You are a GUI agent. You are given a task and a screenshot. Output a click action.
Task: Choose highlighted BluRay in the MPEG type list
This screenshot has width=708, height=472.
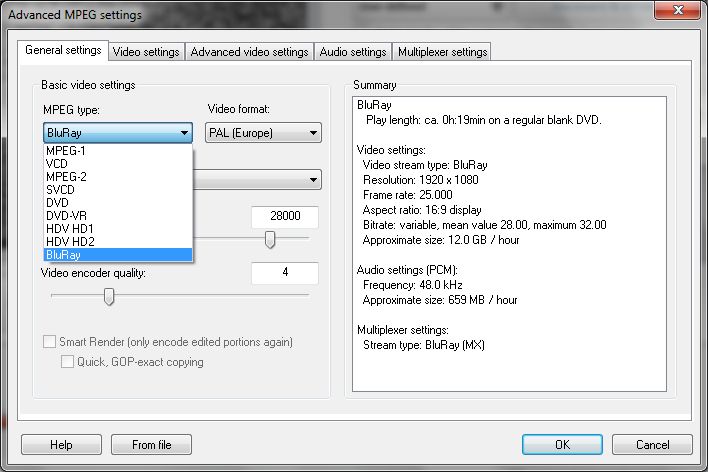[x=118, y=255]
